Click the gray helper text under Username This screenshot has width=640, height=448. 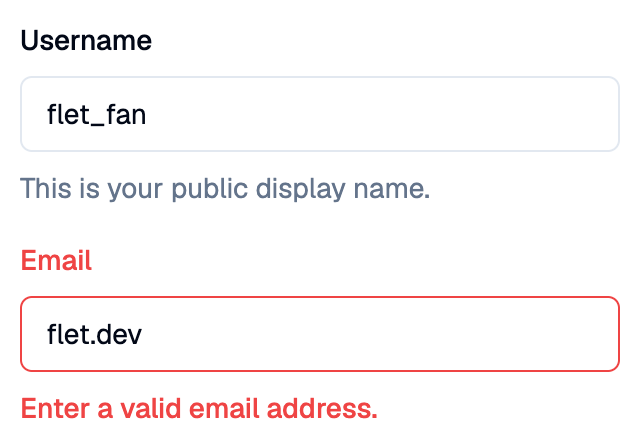click(x=225, y=189)
